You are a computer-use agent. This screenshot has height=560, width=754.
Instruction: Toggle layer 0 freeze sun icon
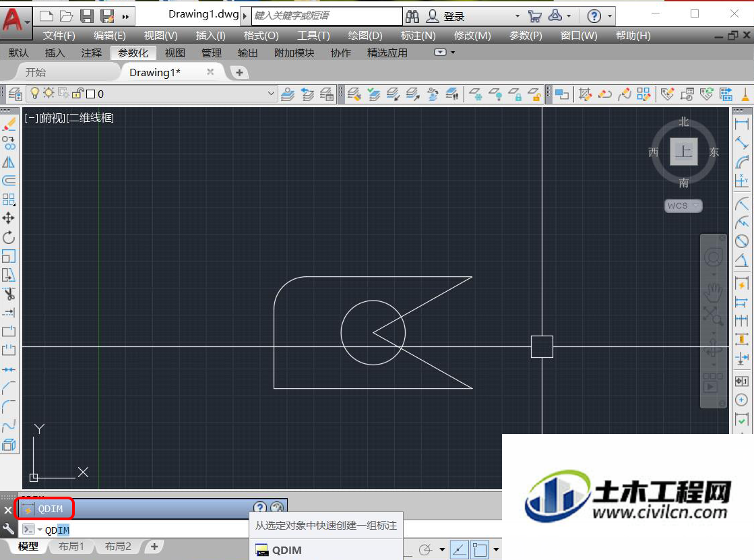point(49,93)
